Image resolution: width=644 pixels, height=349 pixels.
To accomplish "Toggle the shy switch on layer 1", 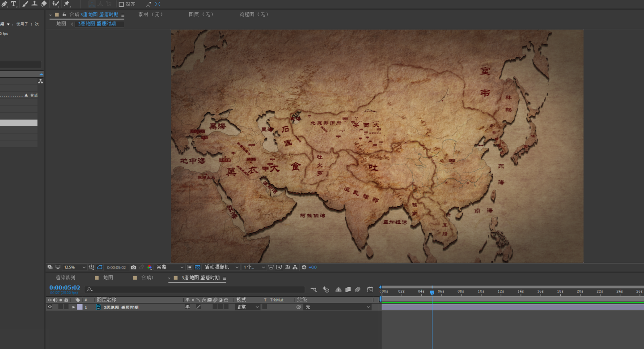I will click(x=187, y=307).
